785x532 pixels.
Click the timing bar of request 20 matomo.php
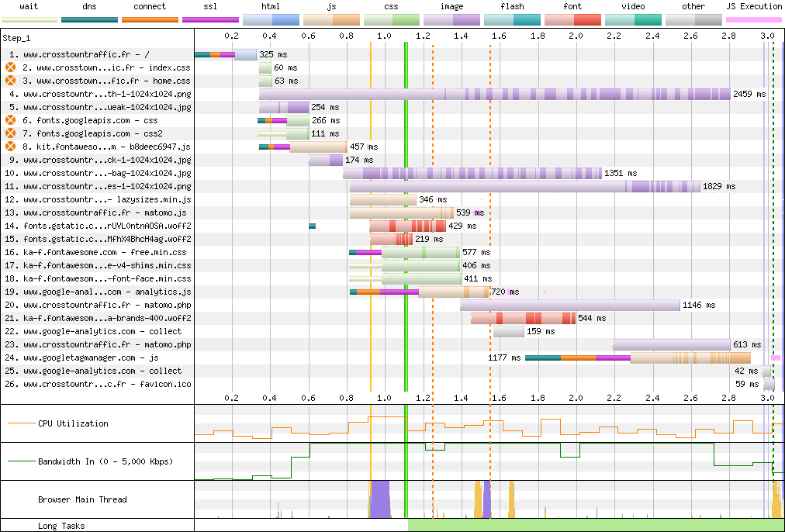570,305
